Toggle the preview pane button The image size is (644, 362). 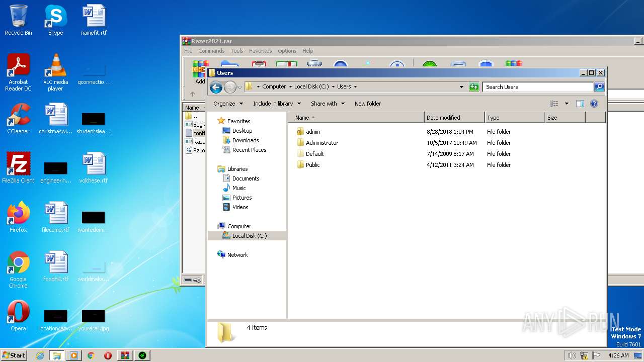[580, 104]
